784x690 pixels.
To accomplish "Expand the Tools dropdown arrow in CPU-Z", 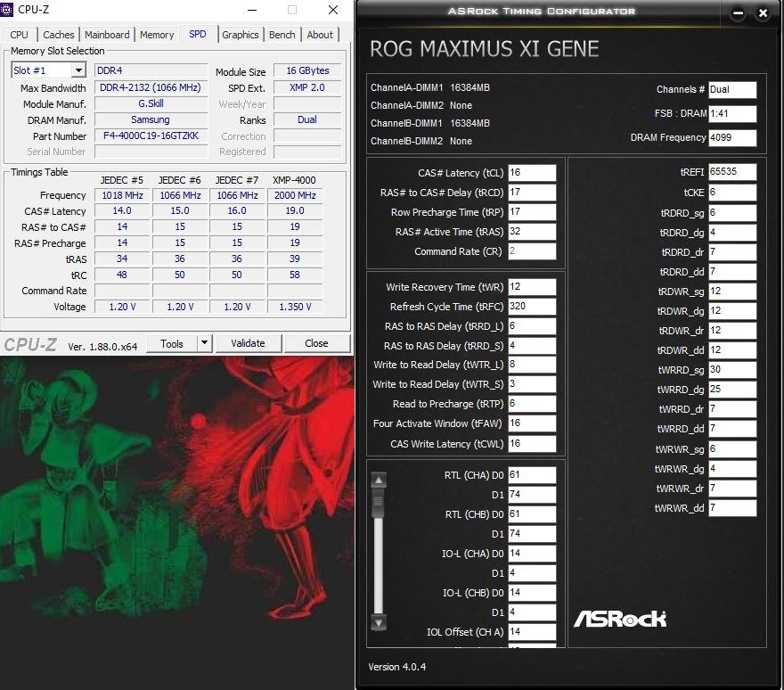I will coord(204,343).
